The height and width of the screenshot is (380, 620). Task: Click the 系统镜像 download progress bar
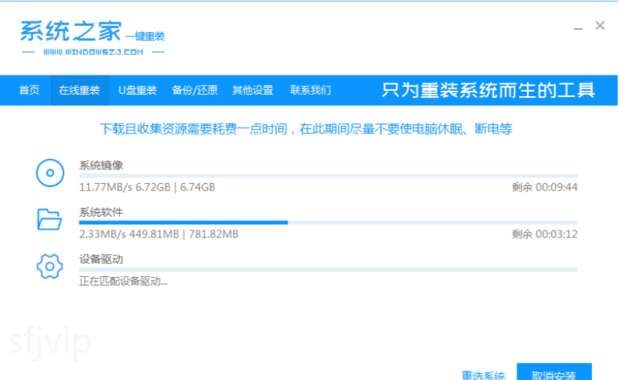(328, 175)
